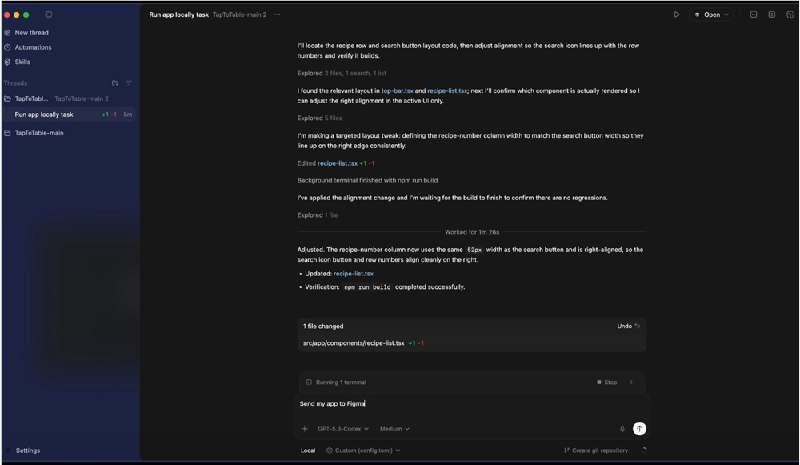Toggle the sidebar icon beside window controls
This screenshot has width=800, height=465.
click(x=48, y=14)
